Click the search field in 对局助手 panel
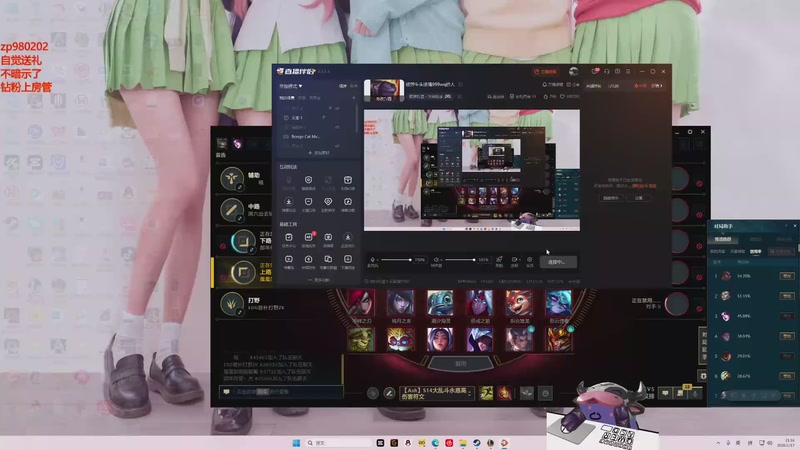Viewport: 800px width, 450px height. coord(782,251)
